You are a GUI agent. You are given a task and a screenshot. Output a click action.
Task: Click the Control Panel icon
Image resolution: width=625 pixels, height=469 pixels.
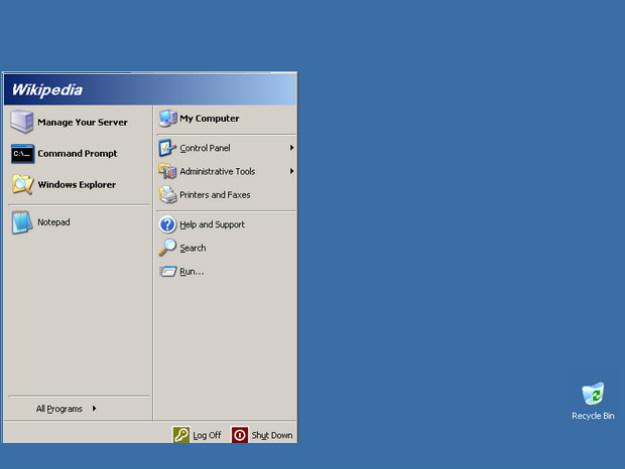tap(167, 148)
